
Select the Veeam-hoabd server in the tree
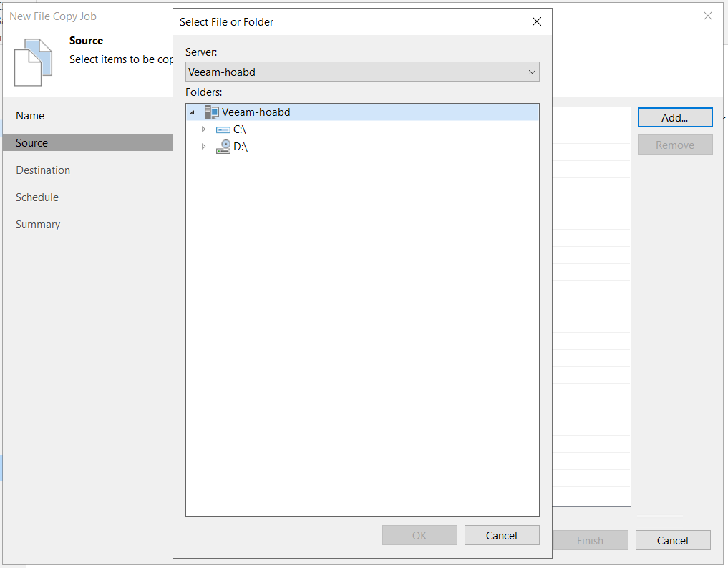259,112
